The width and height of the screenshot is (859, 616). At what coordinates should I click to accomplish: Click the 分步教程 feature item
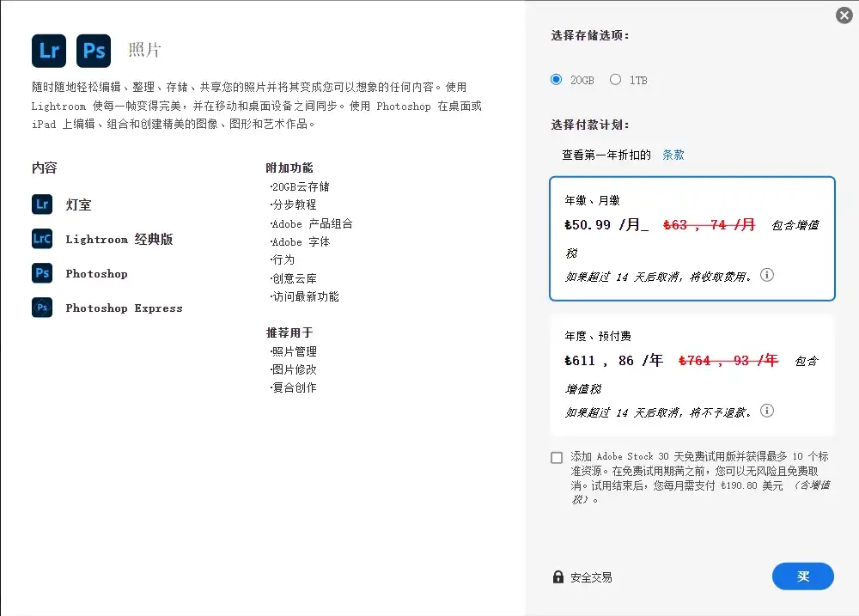(293, 204)
